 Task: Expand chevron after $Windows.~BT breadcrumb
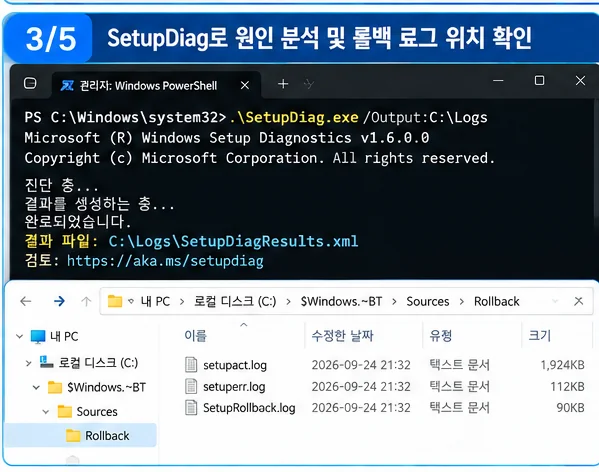(x=394, y=302)
